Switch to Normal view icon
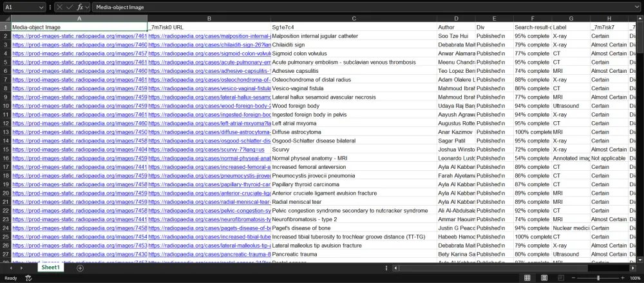The width and height of the screenshot is (644, 283). [527, 278]
